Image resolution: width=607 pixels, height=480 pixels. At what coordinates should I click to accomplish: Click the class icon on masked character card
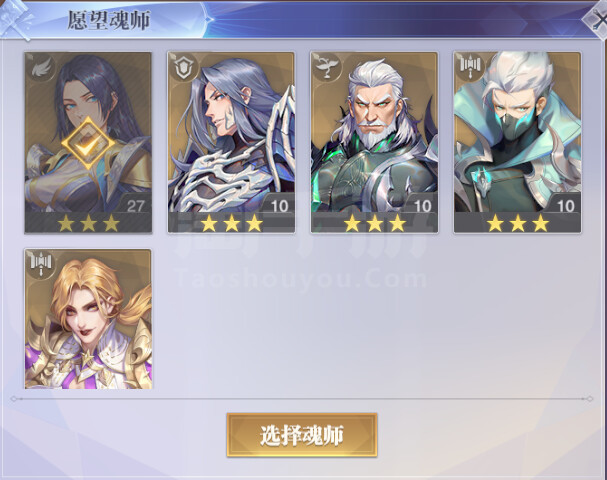470,66
